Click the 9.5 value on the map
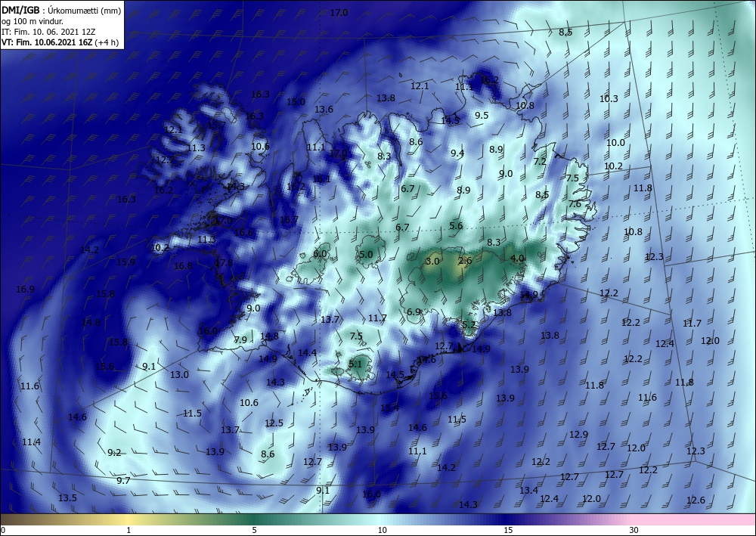Viewport: 756px width, 536px height. (482, 115)
